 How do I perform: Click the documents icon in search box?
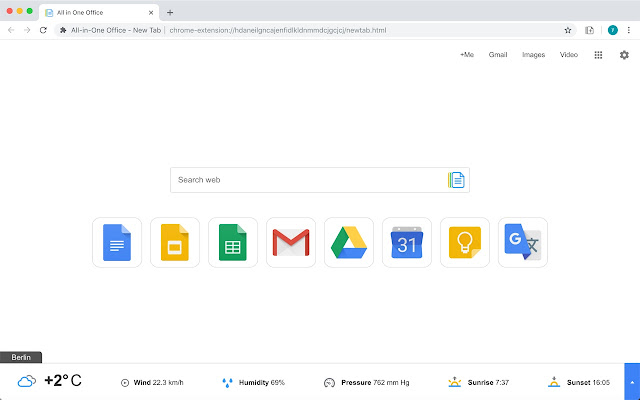click(456, 180)
